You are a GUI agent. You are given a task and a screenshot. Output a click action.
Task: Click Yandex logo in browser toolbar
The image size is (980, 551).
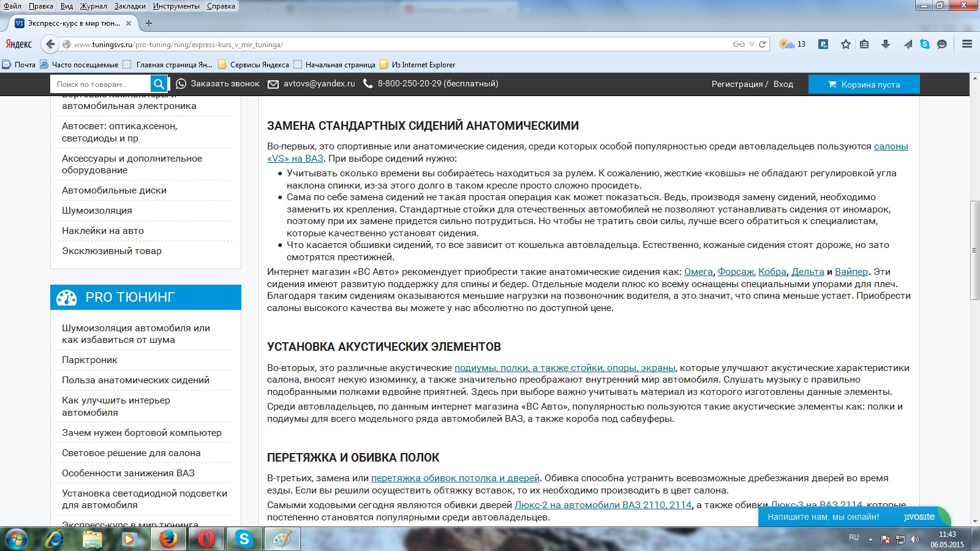coord(19,44)
